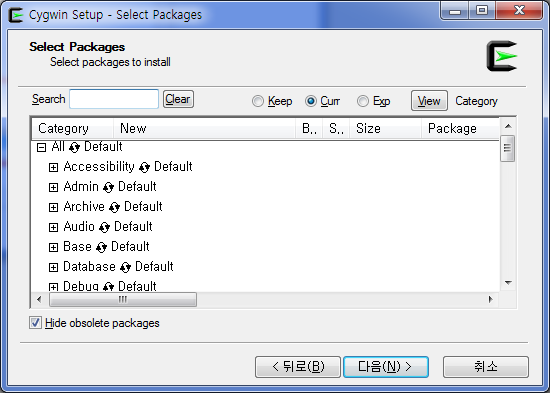The width and height of the screenshot is (550, 393).
Task: Click the scroll up arrow
Action: tap(508, 126)
